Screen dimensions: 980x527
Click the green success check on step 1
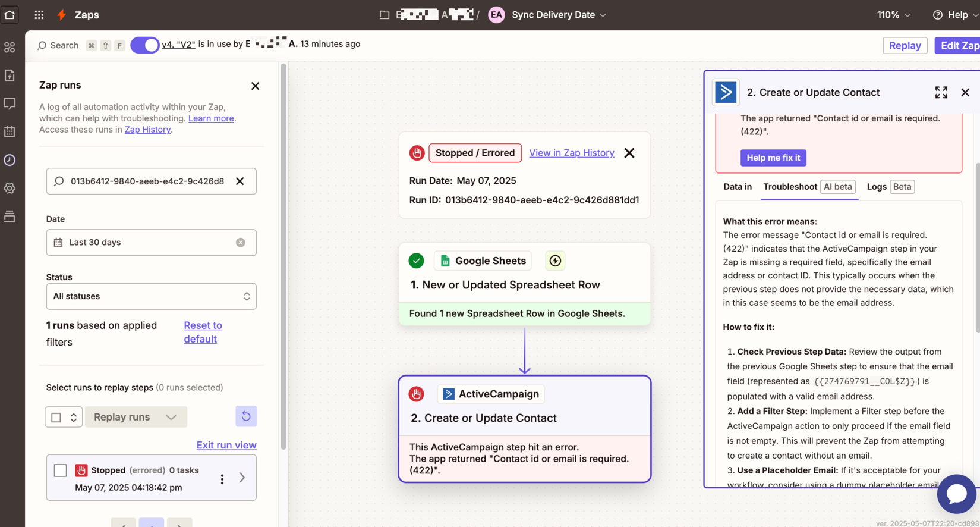(416, 261)
